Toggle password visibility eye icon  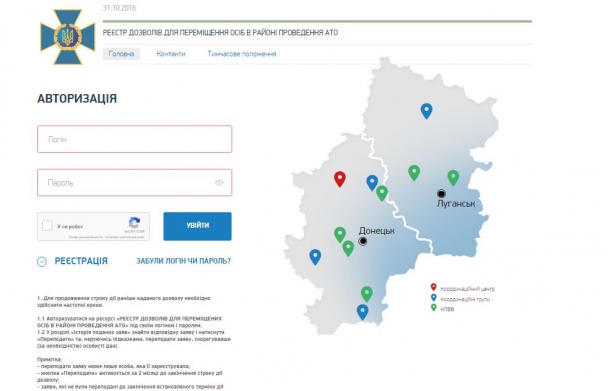[x=219, y=183]
